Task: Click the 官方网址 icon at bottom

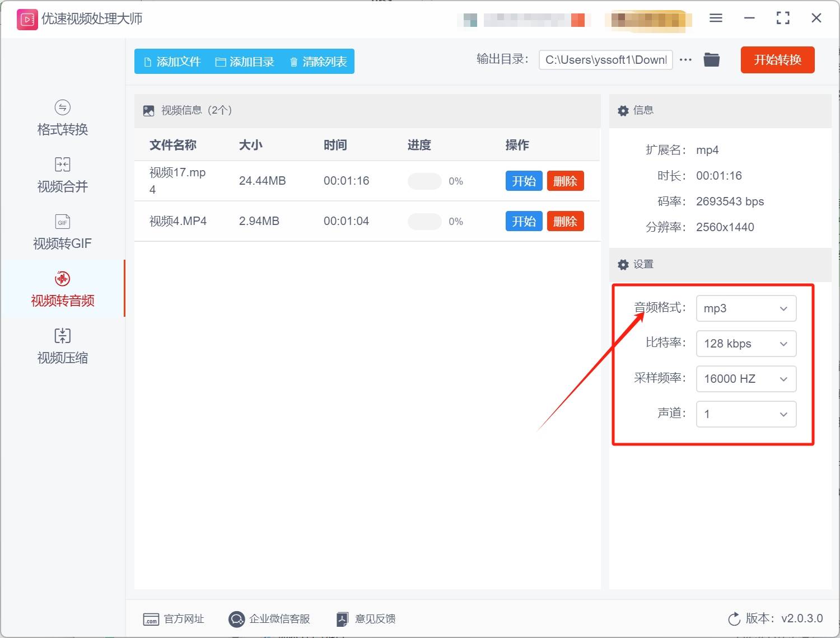Action: tap(150, 619)
